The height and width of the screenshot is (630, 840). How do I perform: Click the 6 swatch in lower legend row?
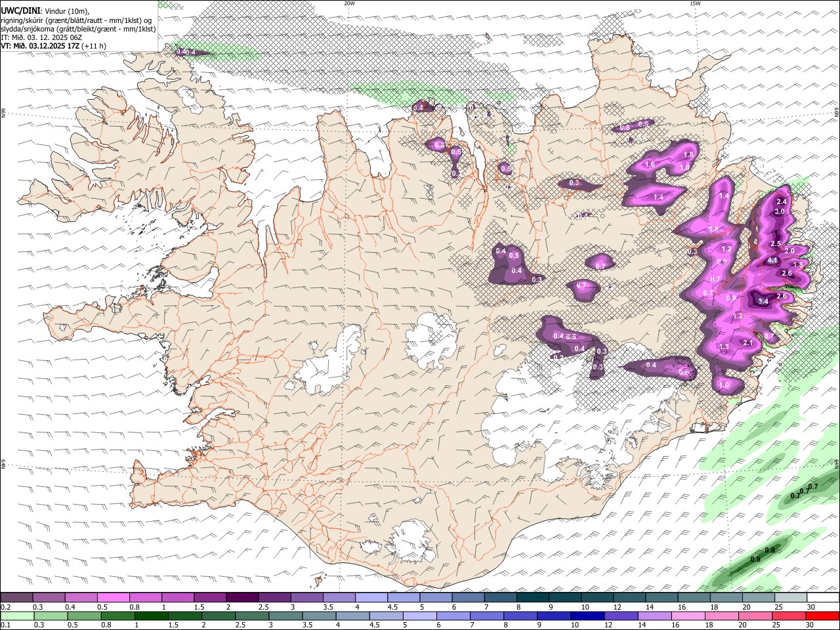pyautogui.click(x=453, y=616)
